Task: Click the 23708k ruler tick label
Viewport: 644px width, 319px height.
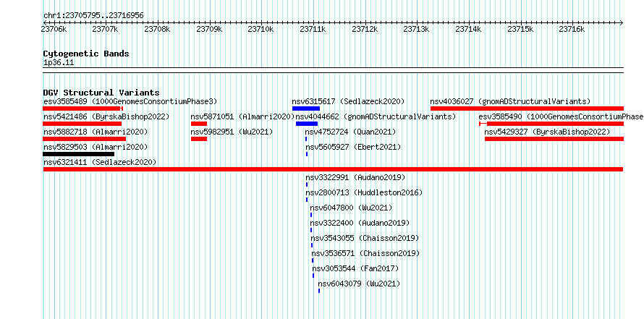Action: [157, 29]
